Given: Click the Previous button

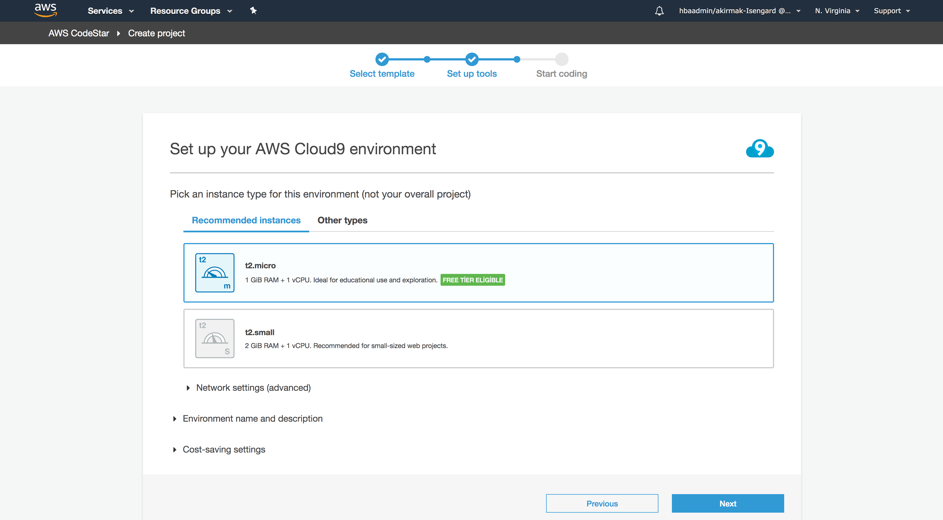Looking at the screenshot, I should point(602,503).
